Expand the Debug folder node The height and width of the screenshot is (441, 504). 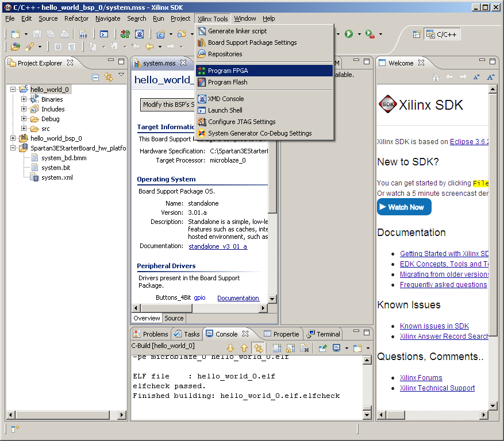24,119
